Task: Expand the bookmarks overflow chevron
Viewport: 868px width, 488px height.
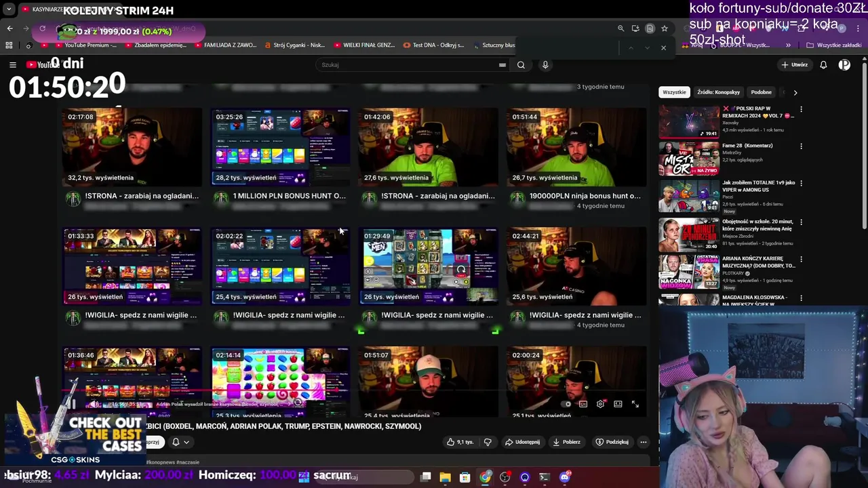Action: pyautogui.click(x=788, y=45)
